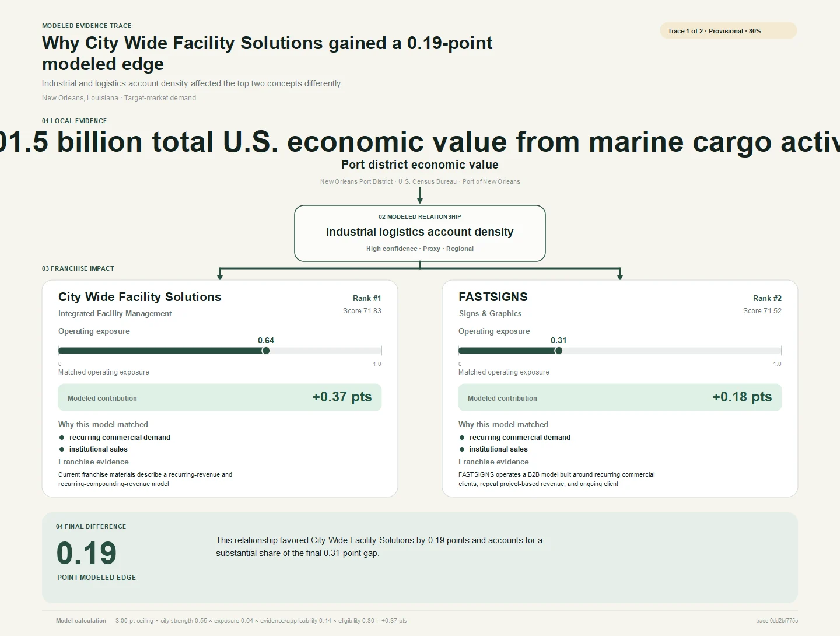Click Integrated Facility Management subtitle
The image size is (840, 636).
[x=115, y=314]
